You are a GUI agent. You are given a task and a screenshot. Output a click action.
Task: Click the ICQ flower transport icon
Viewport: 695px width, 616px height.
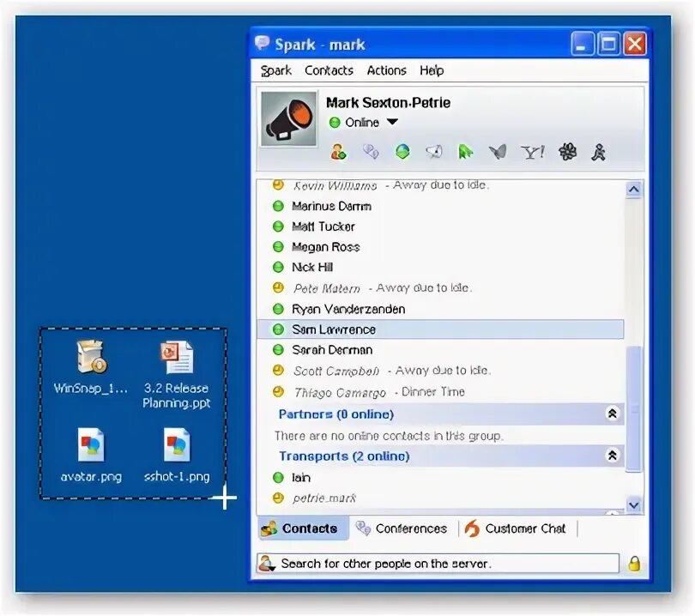coord(567,152)
